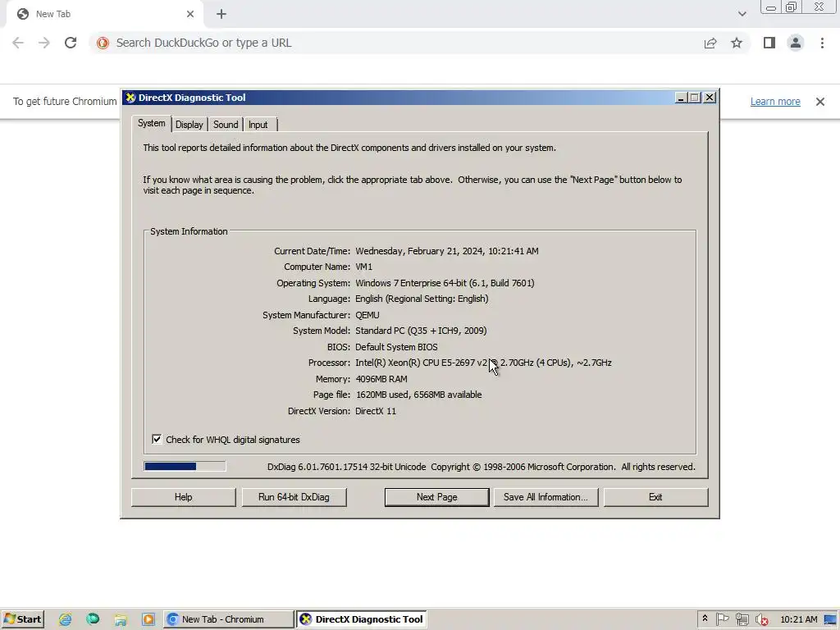Image resolution: width=840 pixels, height=630 pixels.
Task: Go to Next Page in DxDiag
Action: coord(436,497)
